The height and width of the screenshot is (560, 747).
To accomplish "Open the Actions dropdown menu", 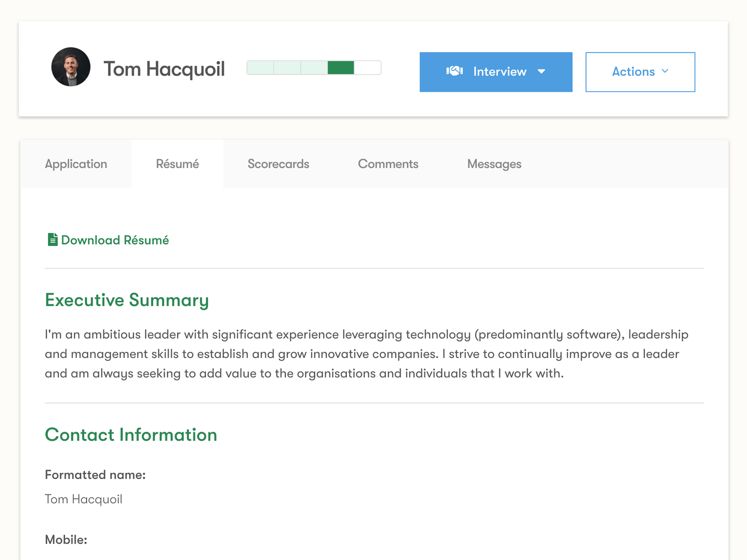I will (x=640, y=72).
